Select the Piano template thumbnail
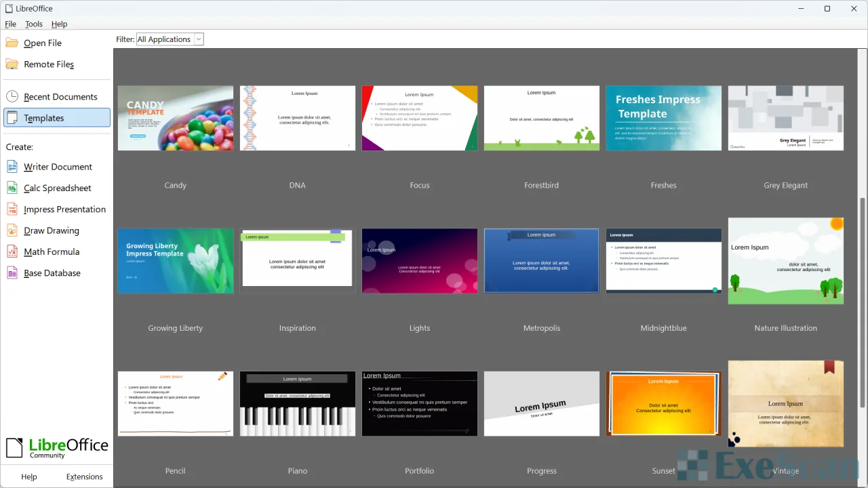The height and width of the screenshot is (488, 868). tap(298, 403)
